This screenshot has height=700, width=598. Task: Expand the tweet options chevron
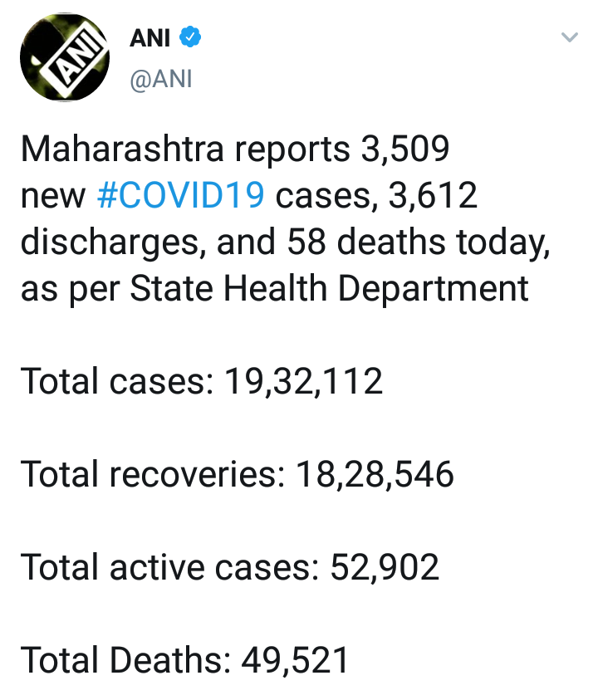pos(569,38)
